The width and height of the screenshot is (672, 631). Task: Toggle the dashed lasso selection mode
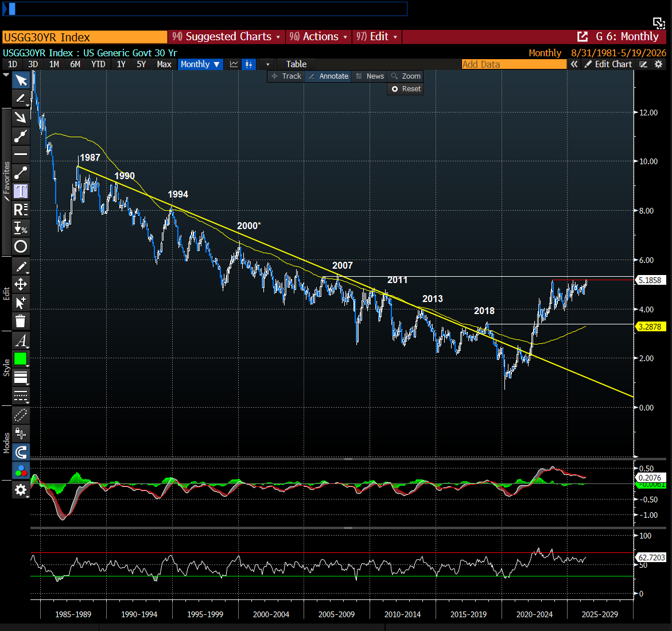pos(21,415)
